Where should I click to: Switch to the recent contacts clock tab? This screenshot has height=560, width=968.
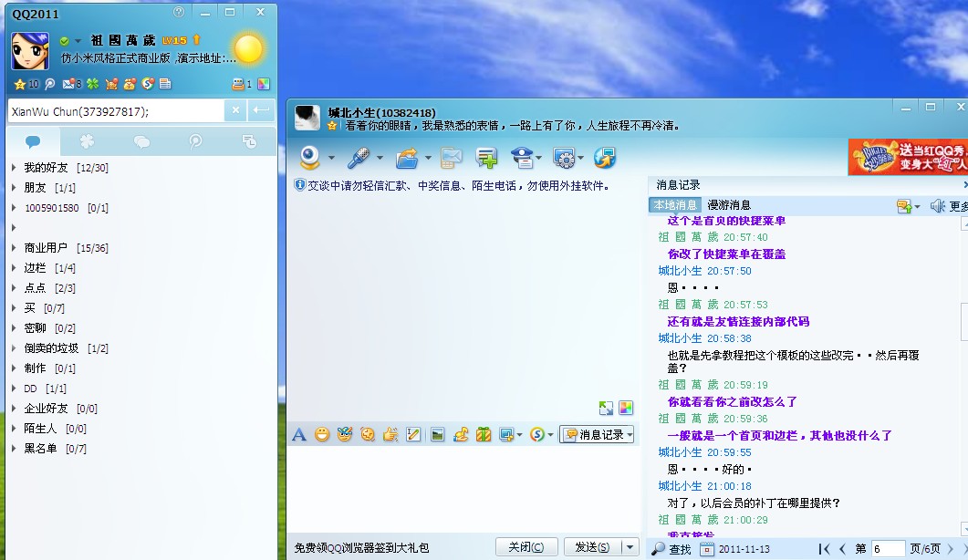coord(249,142)
